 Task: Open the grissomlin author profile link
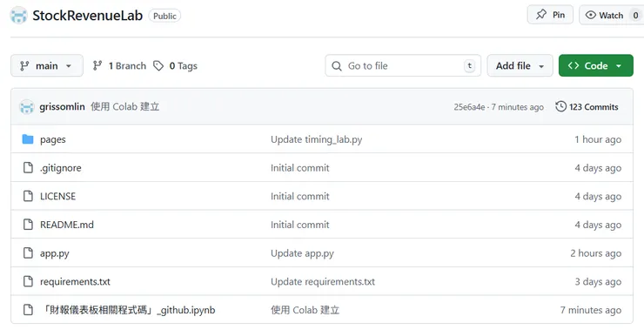[x=62, y=107]
